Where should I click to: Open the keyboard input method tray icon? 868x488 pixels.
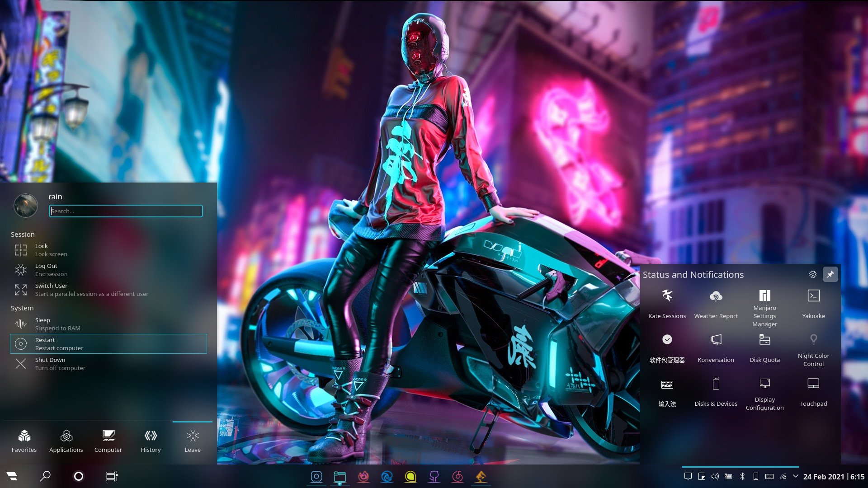pyautogui.click(x=769, y=476)
